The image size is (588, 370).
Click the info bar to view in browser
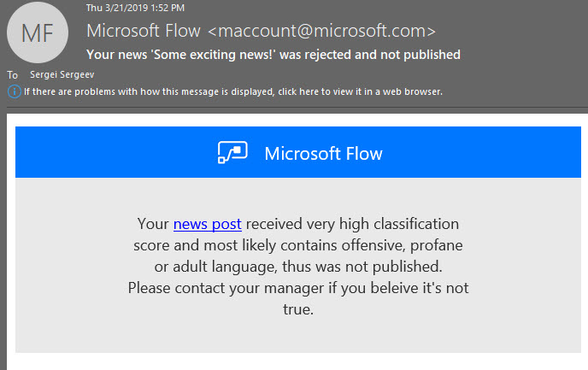[232, 91]
